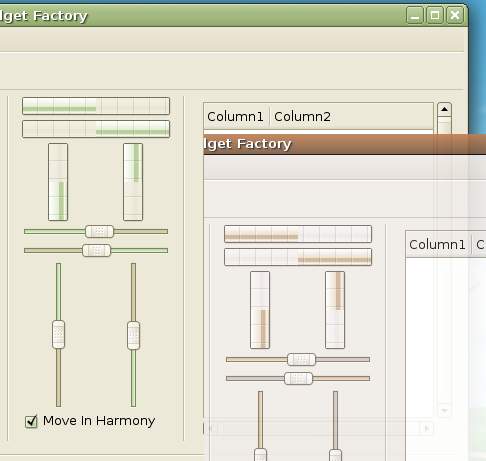Click the top green horizontal progress bar
This screenshot has width=486, height=461.
[96, 106]
